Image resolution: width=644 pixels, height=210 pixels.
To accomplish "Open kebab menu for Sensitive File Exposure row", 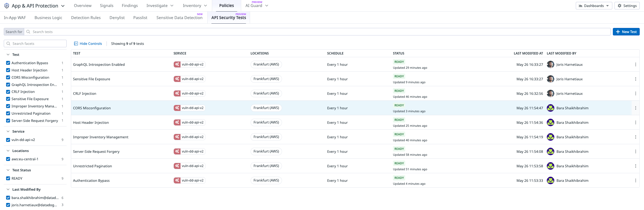I will [635, 79].
